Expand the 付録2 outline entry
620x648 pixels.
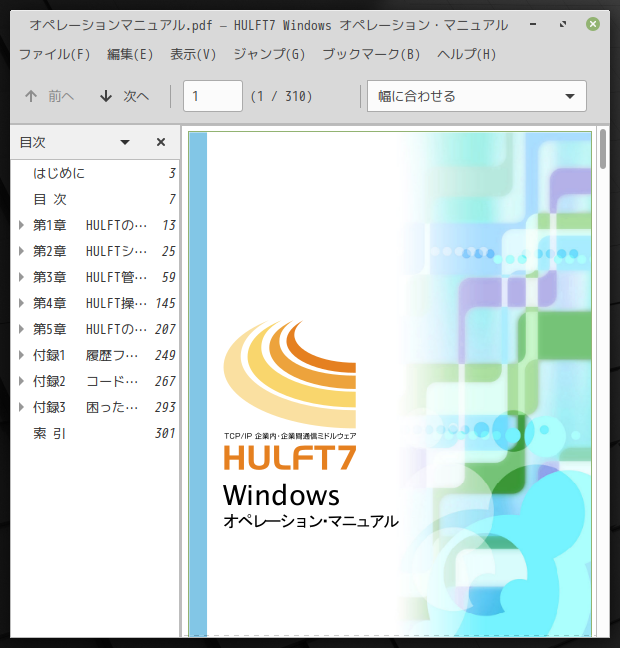tap(21, 381)
